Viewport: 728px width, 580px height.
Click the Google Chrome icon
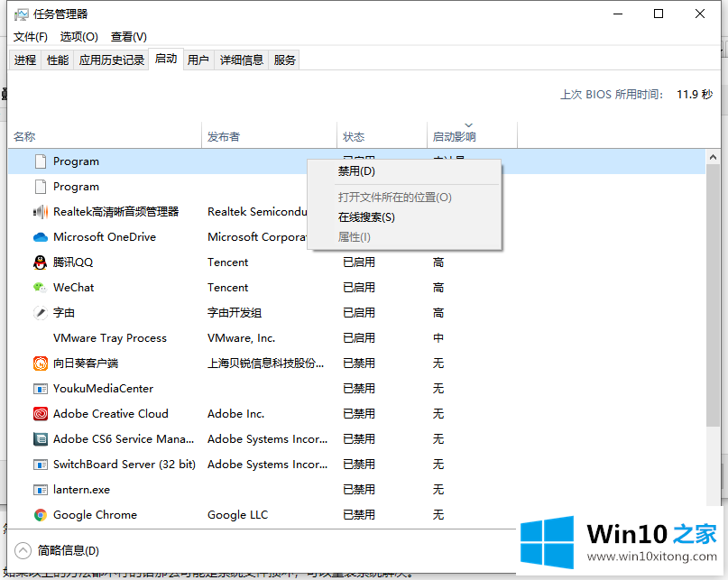[41, 515]
